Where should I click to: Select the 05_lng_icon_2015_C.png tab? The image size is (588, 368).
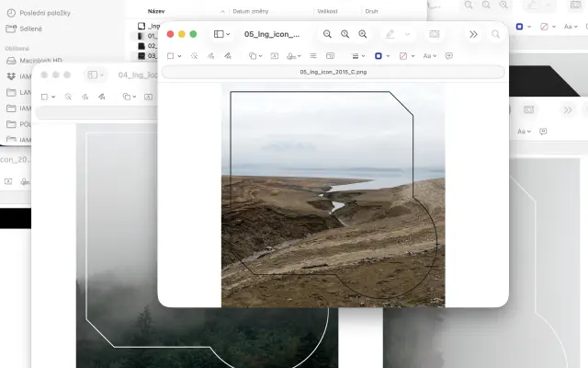tap(333, 71)
